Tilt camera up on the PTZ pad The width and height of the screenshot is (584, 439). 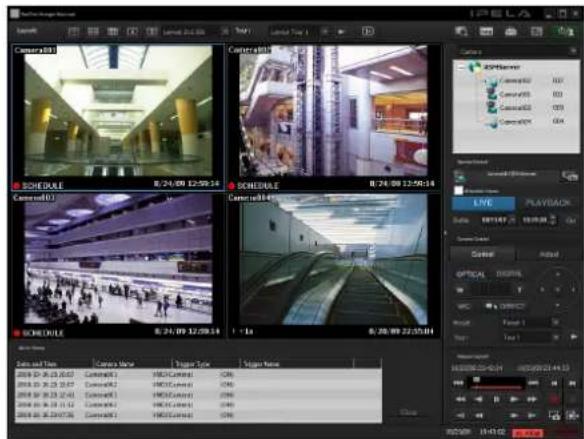pos(558,275)
